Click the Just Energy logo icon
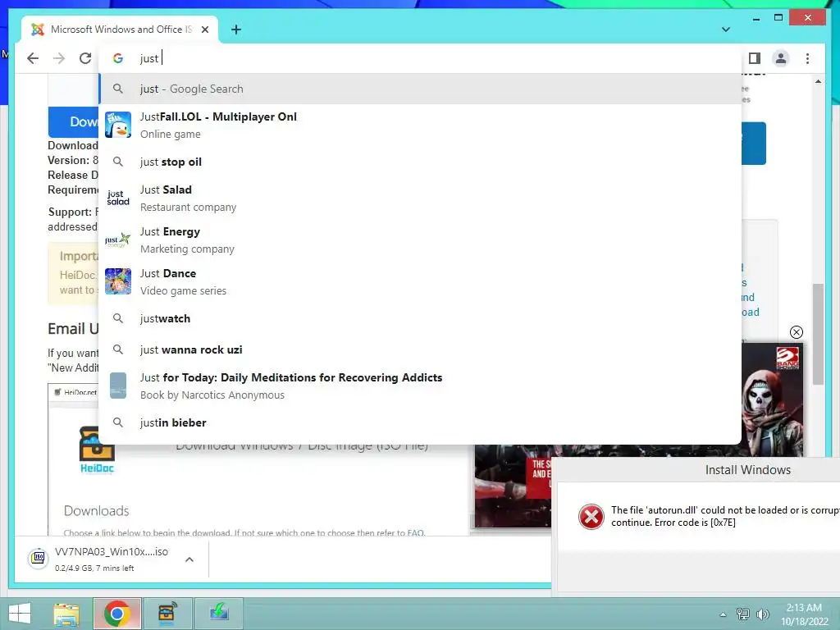Image resolution: width=840 pixels, height=630 pixels. coord(118,240)
